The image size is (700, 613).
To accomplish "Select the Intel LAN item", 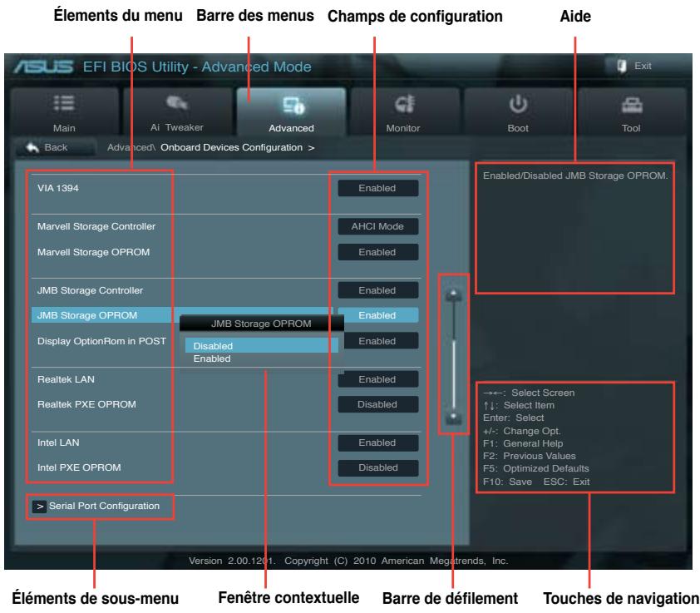I will click(58, 442).
